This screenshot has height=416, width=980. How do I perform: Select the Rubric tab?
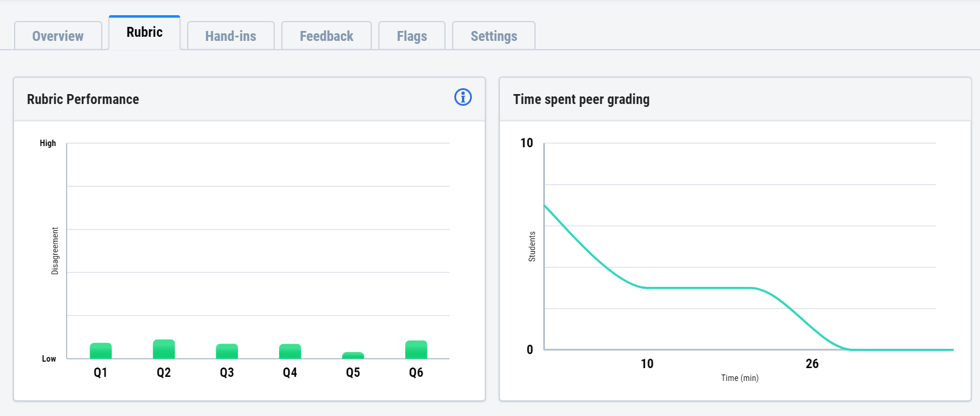[144, 33]
